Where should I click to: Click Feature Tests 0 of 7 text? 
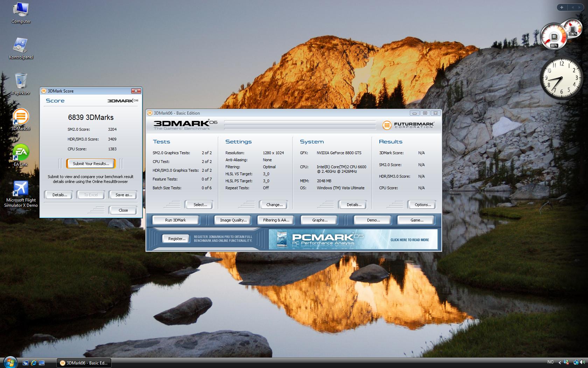182,179
